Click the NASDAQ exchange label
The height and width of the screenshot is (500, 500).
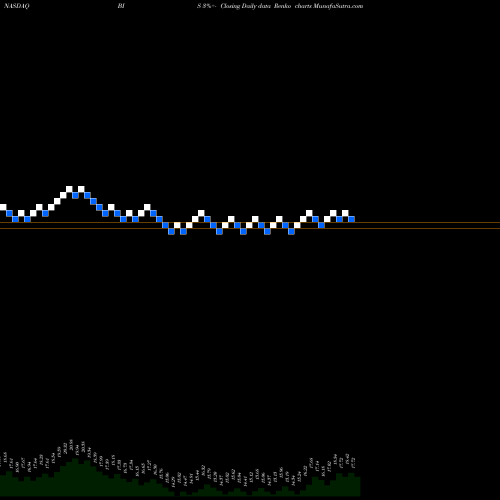17,6
